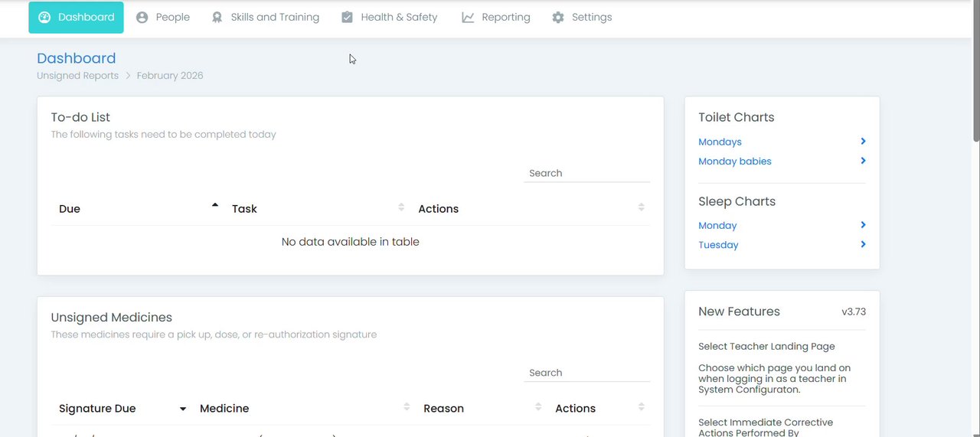Click the Unsigned Reports breadcrumb
Screen dimensions: 980x437
[x=77, y=76]
